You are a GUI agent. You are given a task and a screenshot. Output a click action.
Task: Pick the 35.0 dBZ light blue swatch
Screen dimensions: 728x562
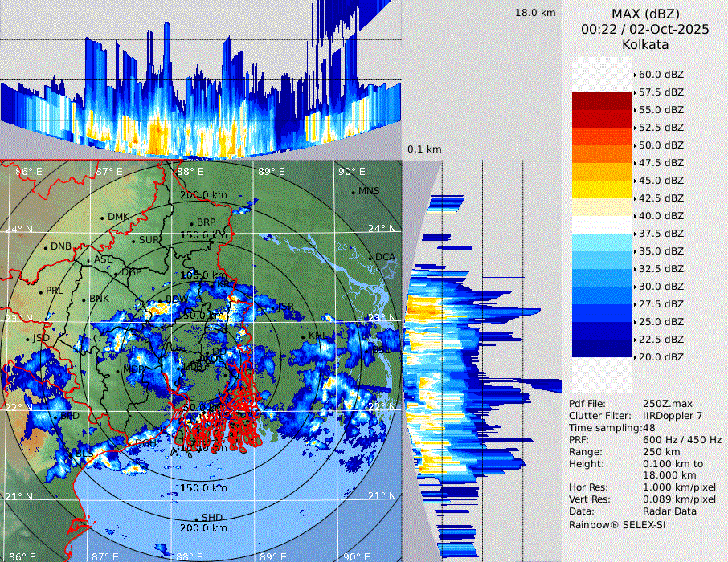click(x=601, y=242)
